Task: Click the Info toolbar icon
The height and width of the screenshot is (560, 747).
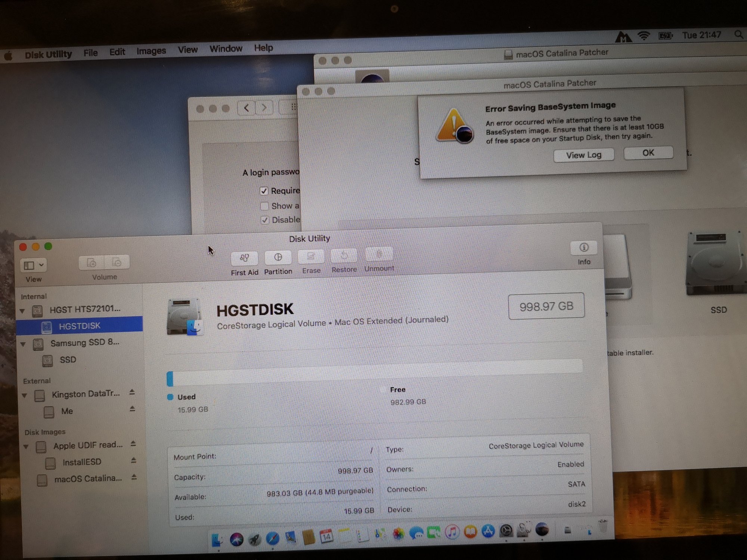Action: pyautogui.click(x=583, y=248)
